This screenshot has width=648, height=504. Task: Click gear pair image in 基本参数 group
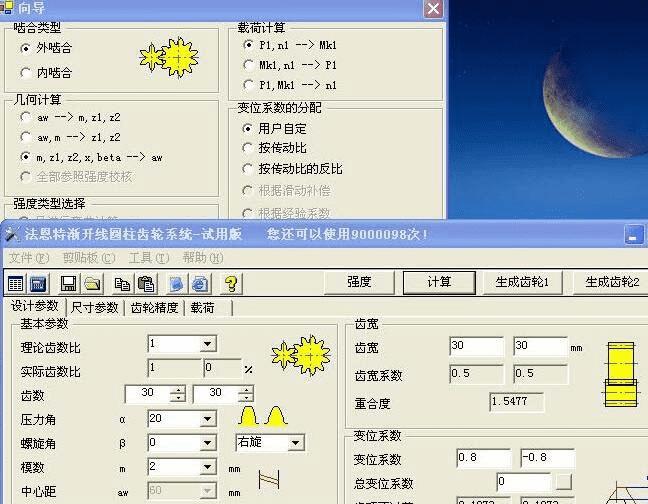(x=301, y=355)
